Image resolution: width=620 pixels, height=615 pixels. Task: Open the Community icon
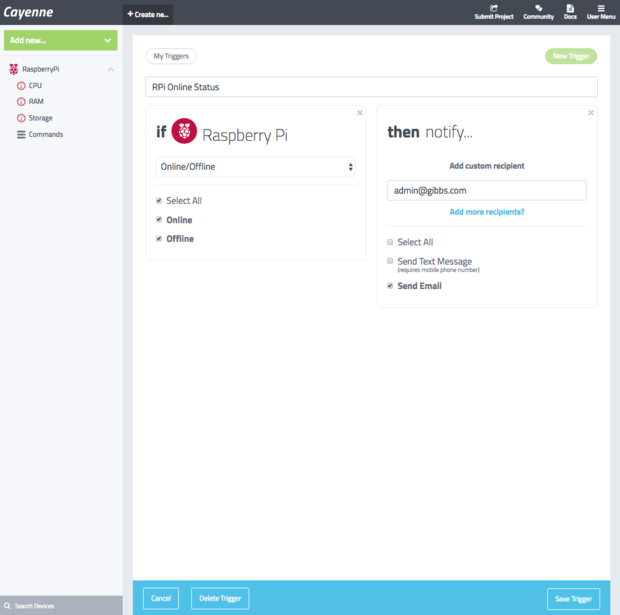point(538,8)
